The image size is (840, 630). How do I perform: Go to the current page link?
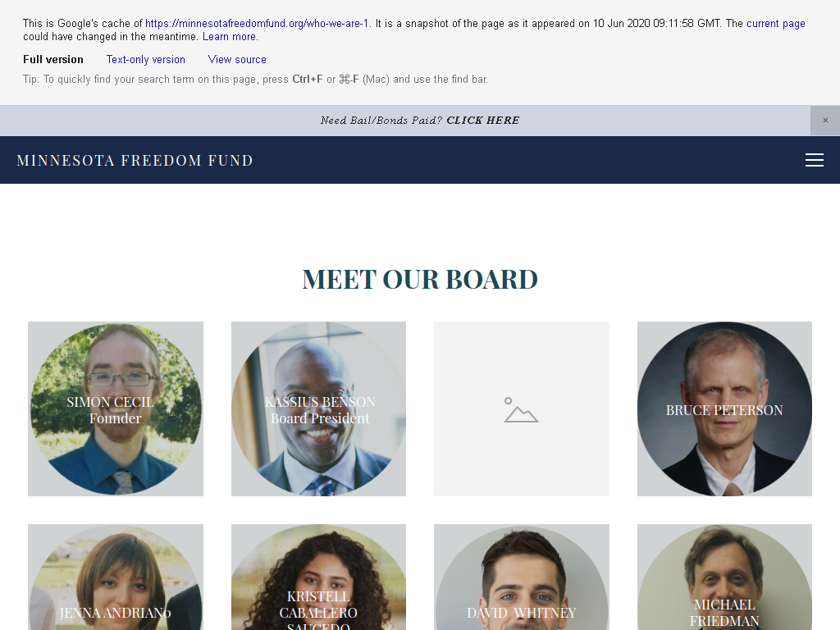coord(775,23)
